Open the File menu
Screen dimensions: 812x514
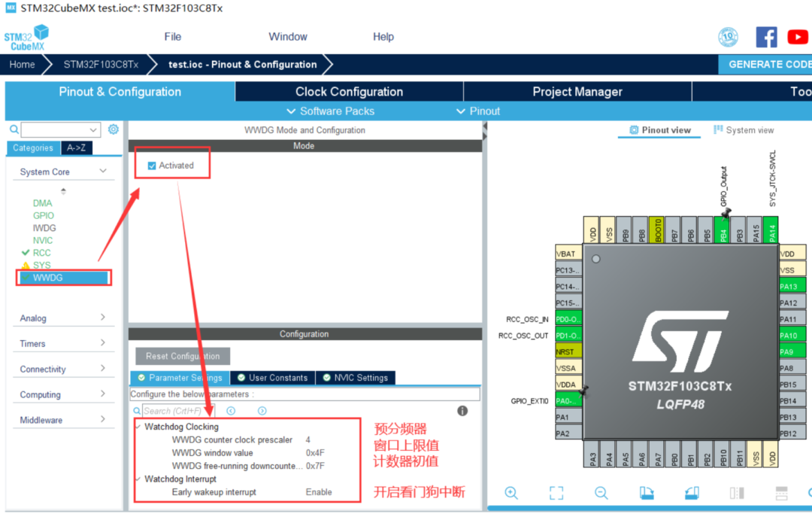coord(172,37)
